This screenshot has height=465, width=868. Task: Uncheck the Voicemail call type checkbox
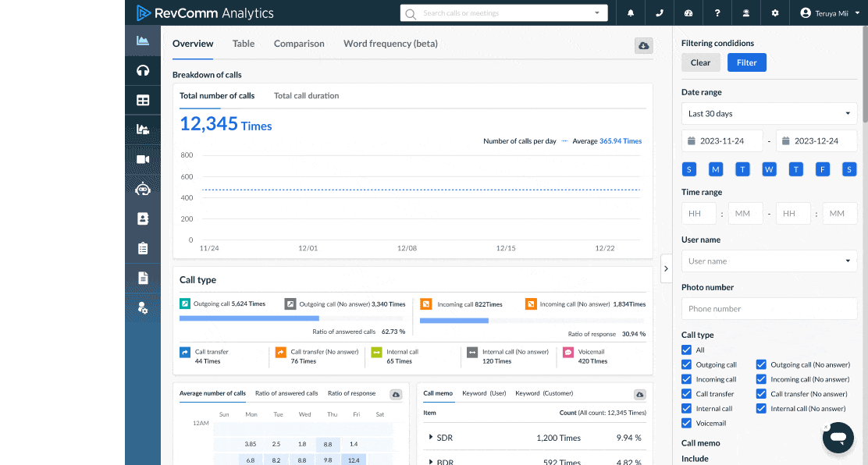click(x=687, y=423)
